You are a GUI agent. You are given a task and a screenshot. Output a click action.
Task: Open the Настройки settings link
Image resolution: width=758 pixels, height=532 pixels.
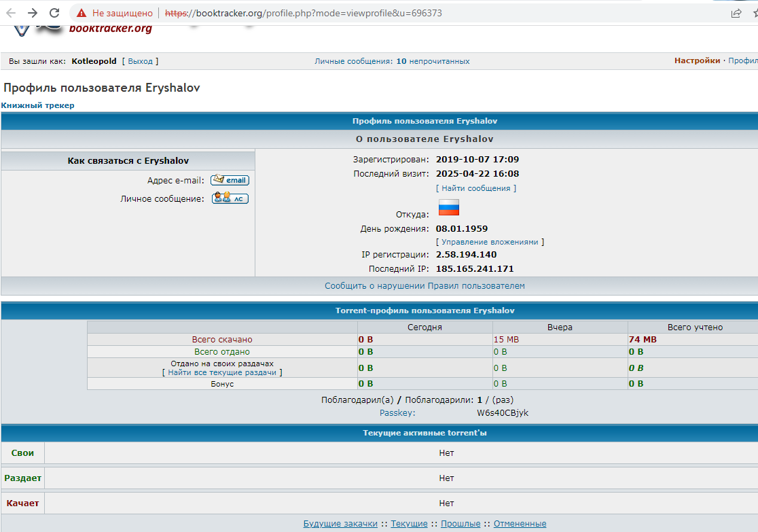697,60
